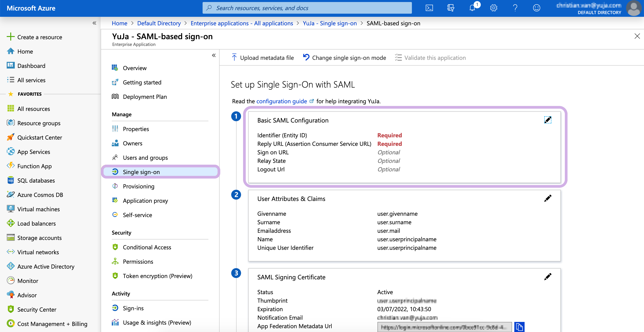
Task: Copy the App Federation Metadata Url
Action: pos(519,327)
